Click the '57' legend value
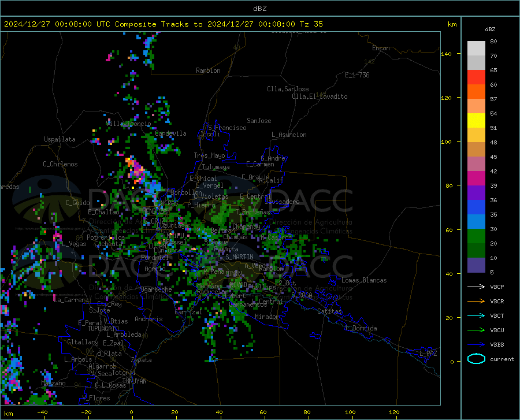 pyautogui.click(x=493, y=99)
